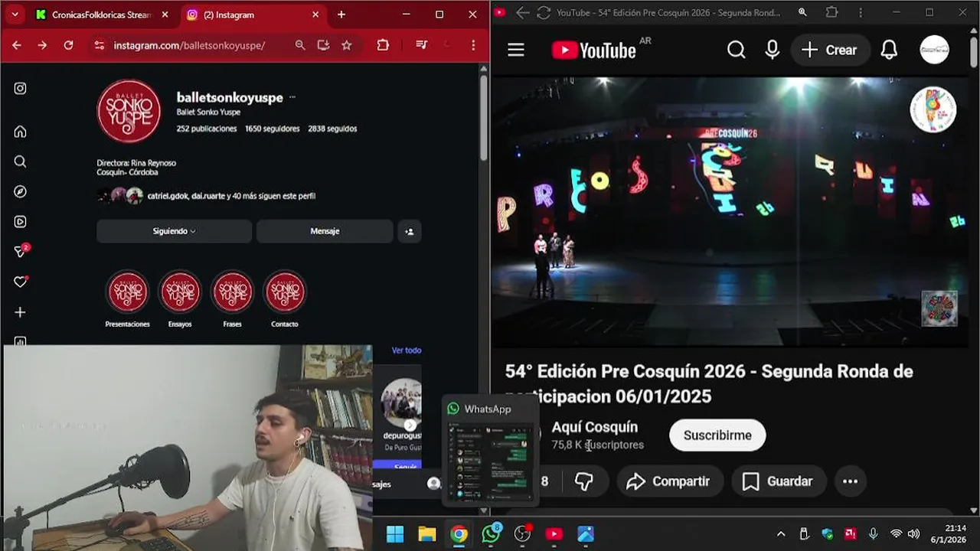Screen dimensions: 980x551
Task: Open YouTube search icon
Action: (x=736, y=50)
